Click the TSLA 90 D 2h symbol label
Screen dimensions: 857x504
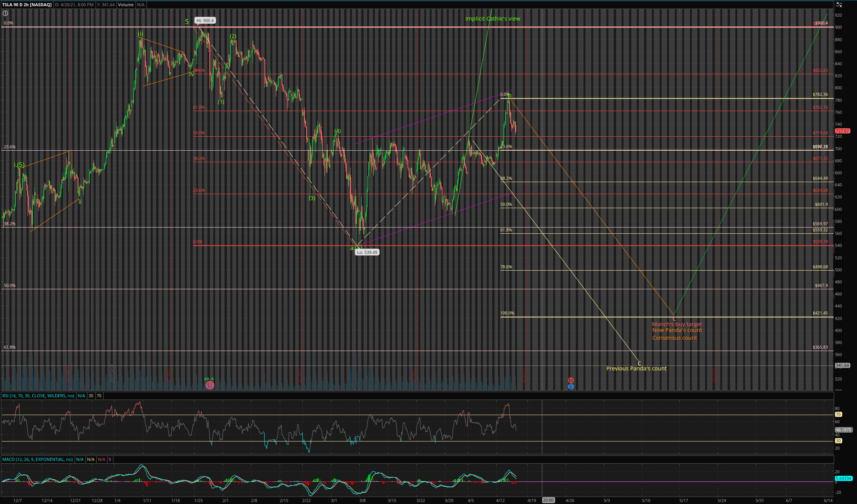pyautogui.click(x=26, y=5)
